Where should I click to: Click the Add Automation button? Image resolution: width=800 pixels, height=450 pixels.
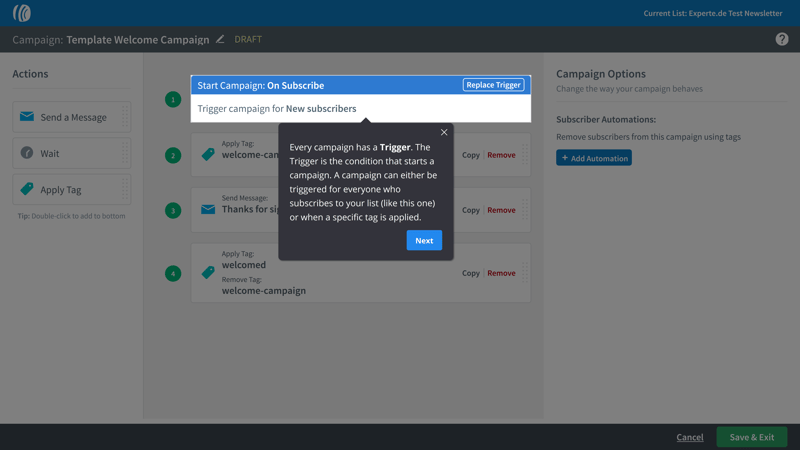click(594, 158)
